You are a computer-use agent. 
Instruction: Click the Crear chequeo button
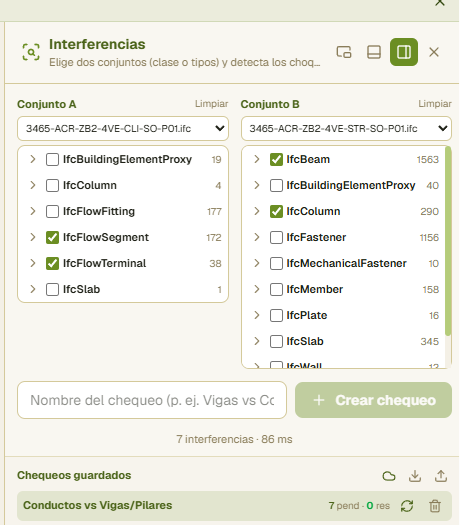(x=373, y=400)
